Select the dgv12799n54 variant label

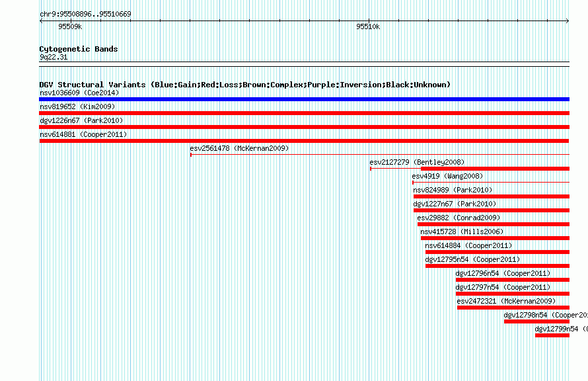pos(561,329)
